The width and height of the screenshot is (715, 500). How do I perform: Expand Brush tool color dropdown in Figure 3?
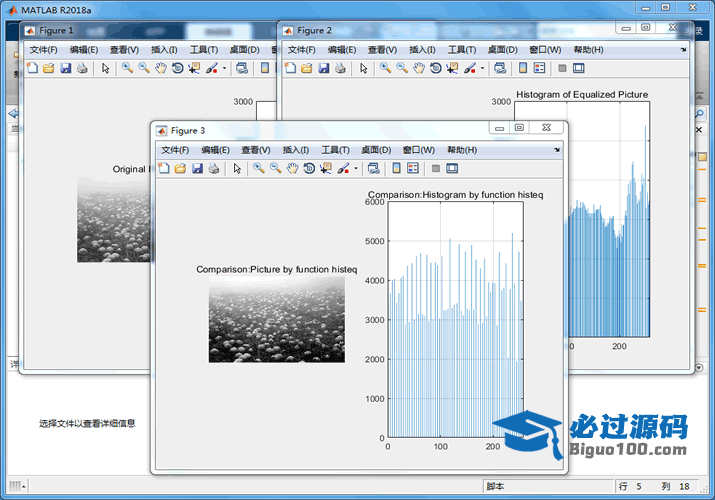(356, 168)
